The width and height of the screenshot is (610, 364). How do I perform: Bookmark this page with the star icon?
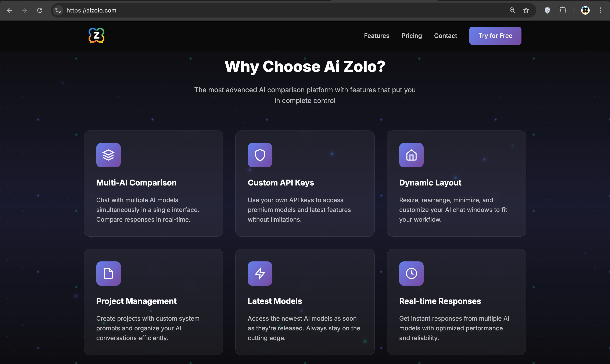tap(526, 10)
